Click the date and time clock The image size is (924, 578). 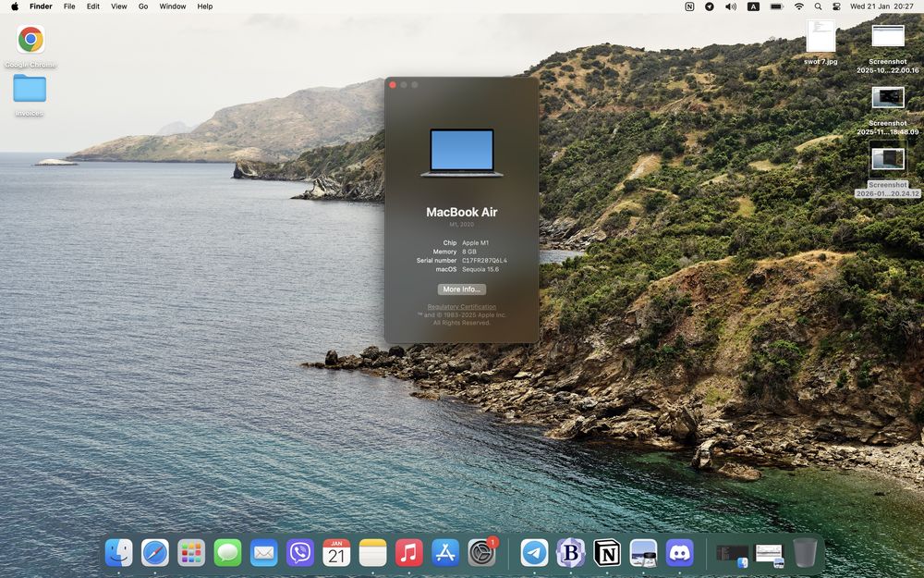(x=881, y=6)
